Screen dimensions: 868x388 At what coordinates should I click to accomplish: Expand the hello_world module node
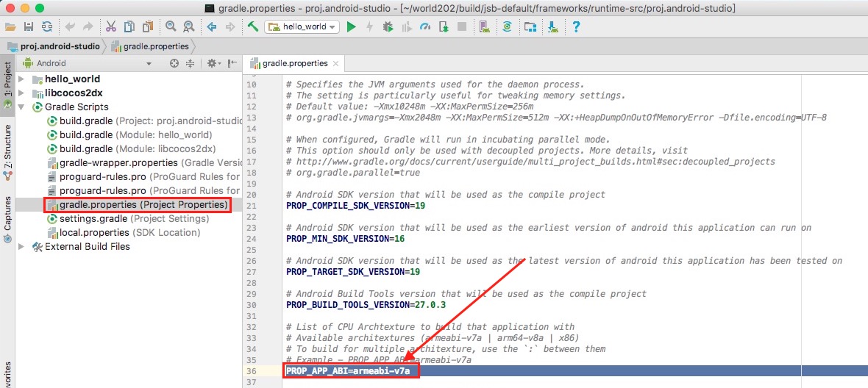(21, 79)
